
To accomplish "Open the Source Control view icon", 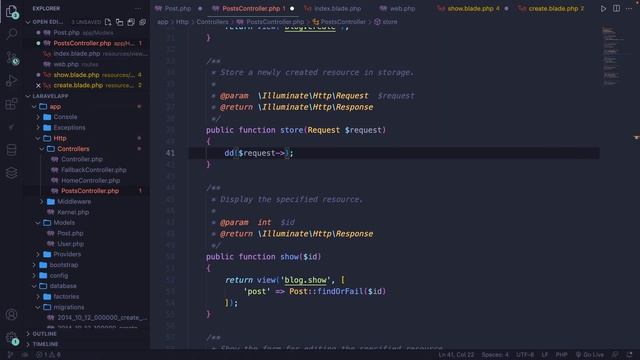I will click(x=11, y=58).
